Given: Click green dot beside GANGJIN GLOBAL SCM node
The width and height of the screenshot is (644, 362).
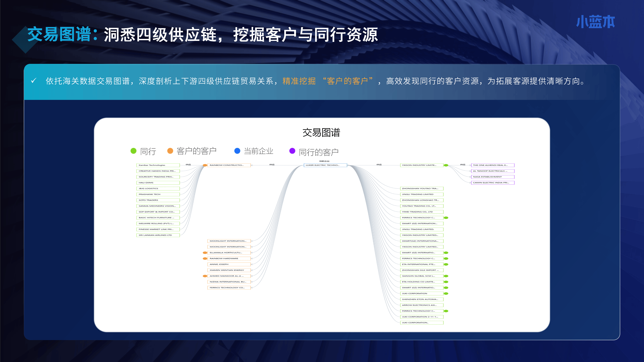Looking at the screenshot, I should click(x=446, y=276).
